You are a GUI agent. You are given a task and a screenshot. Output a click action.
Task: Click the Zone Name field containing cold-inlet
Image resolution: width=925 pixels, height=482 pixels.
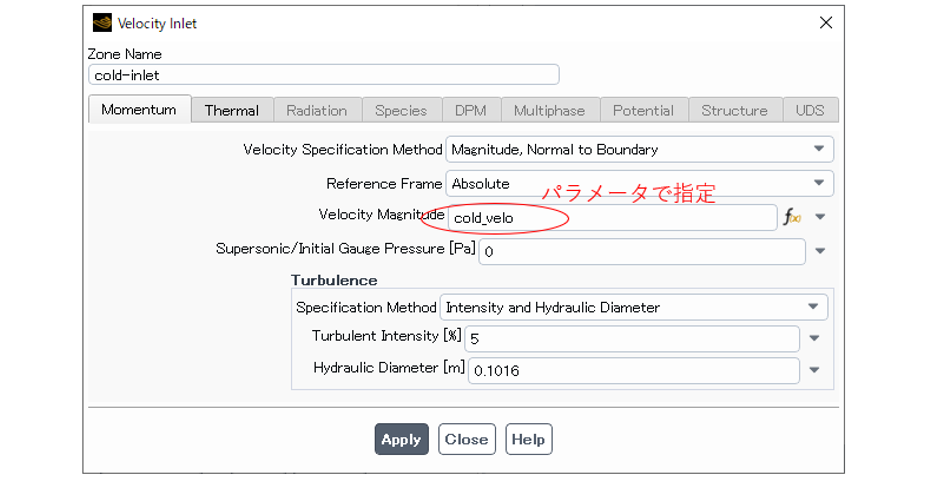tap(323, 75)
